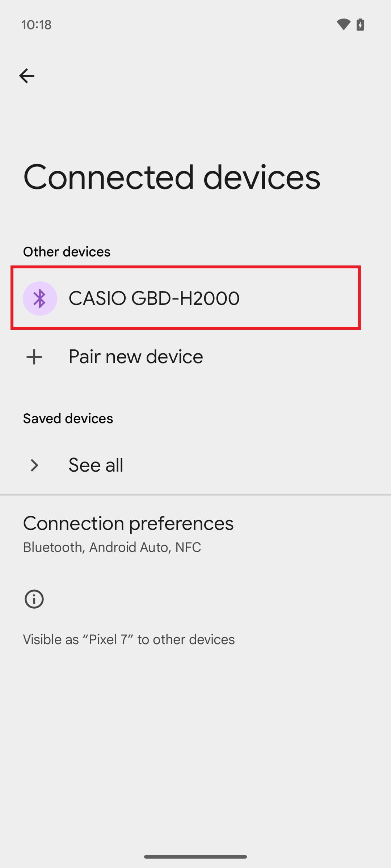391x868 pixels.
Task: Tap the Bluetooth, Android Auto, NFC subtitle
Action: click(112, 547)
